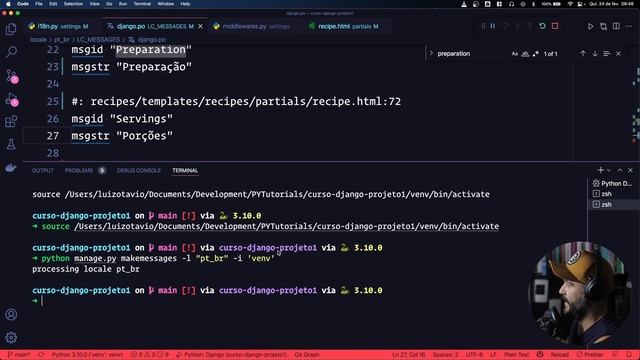
Task: Toggle Match Whole Word in find widget
Action: 525,54
